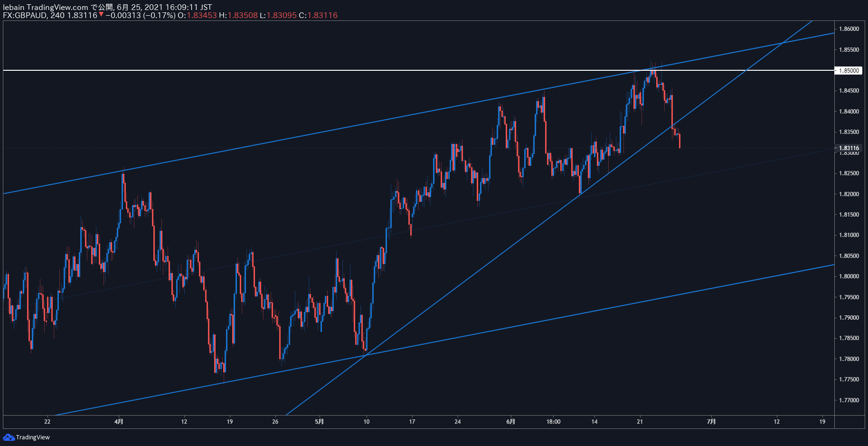
Task: Click the red down-arrow change indicator
Action: click(101, 15)
